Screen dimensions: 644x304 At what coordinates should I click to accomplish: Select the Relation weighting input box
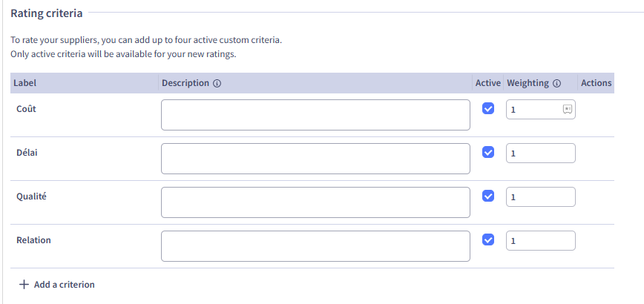[x=541, y=241]
